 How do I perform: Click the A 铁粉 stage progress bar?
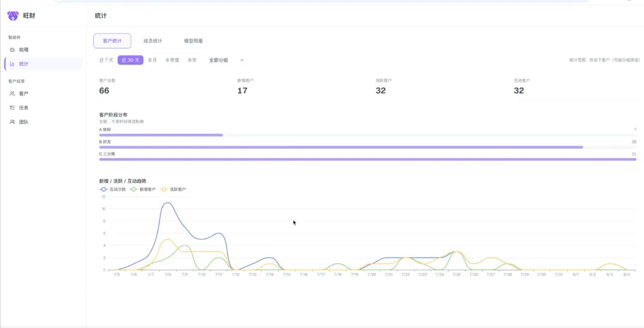(x=367, y=135)
